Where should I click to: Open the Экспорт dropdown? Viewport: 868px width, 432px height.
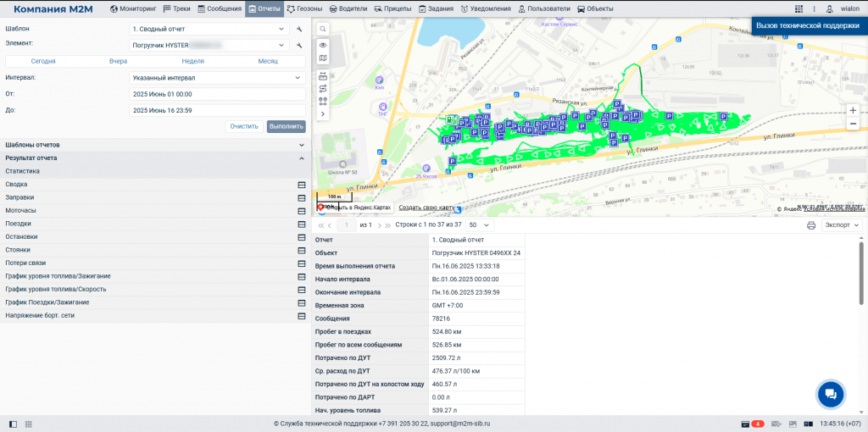click(842, 225)
